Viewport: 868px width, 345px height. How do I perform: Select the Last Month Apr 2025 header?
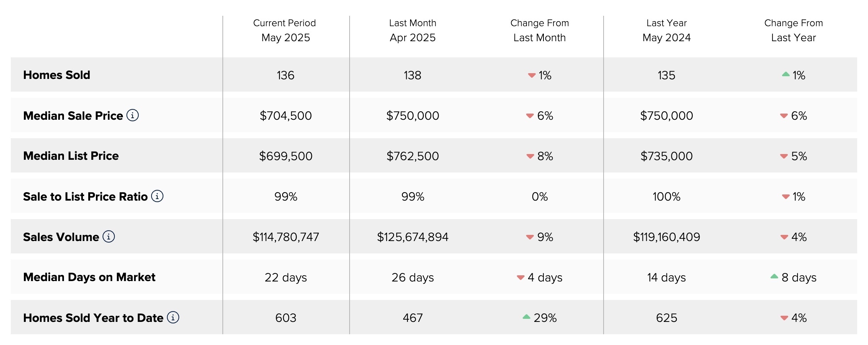[x=412, y=30]
